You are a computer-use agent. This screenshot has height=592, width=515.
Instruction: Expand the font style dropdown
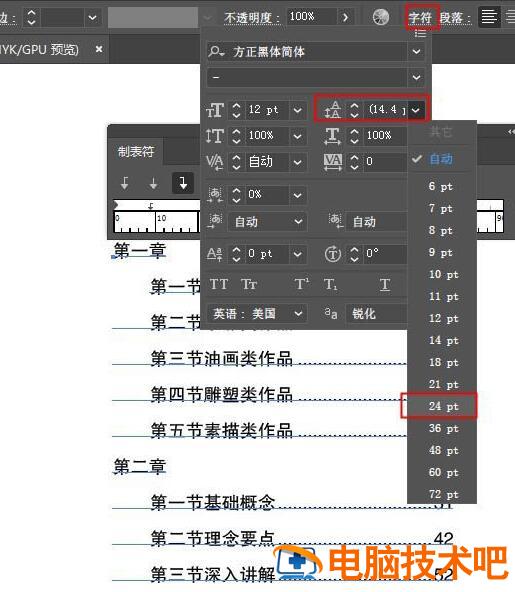click(x=416, y=77)
